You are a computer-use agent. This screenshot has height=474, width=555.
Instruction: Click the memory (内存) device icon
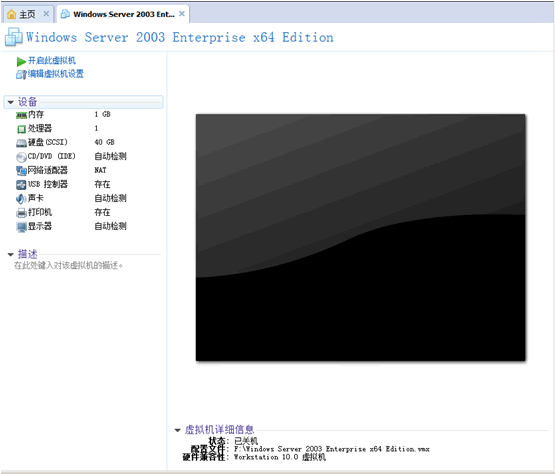pyautogui.click(x=21, y=115)
